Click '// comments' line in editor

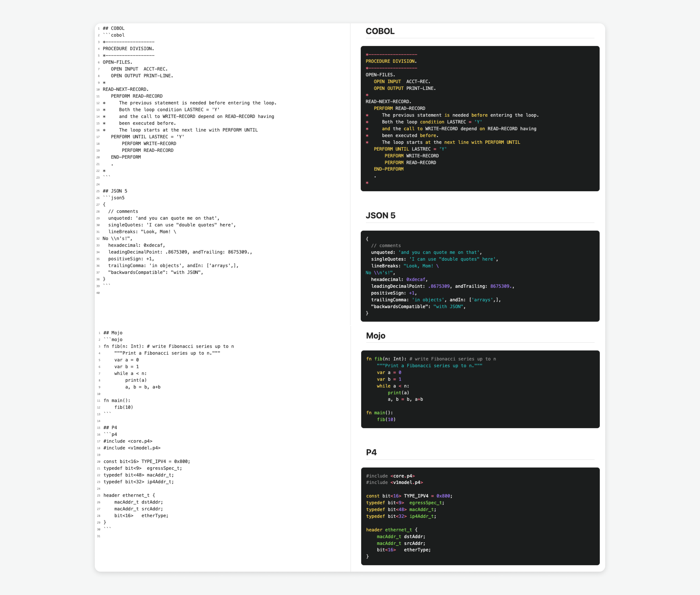pos(123,211)
